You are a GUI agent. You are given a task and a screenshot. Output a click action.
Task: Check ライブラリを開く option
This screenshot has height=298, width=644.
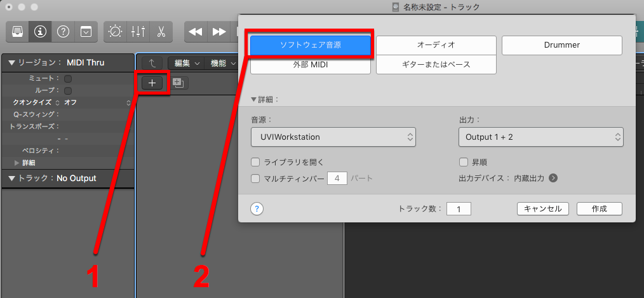255,162
